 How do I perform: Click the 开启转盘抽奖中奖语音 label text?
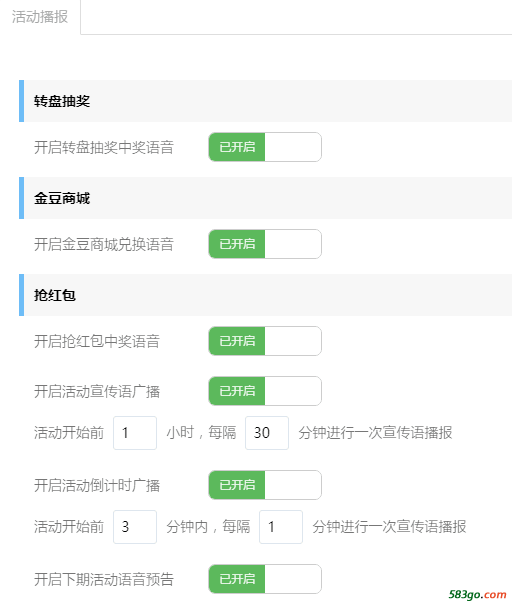coord(104,147)
